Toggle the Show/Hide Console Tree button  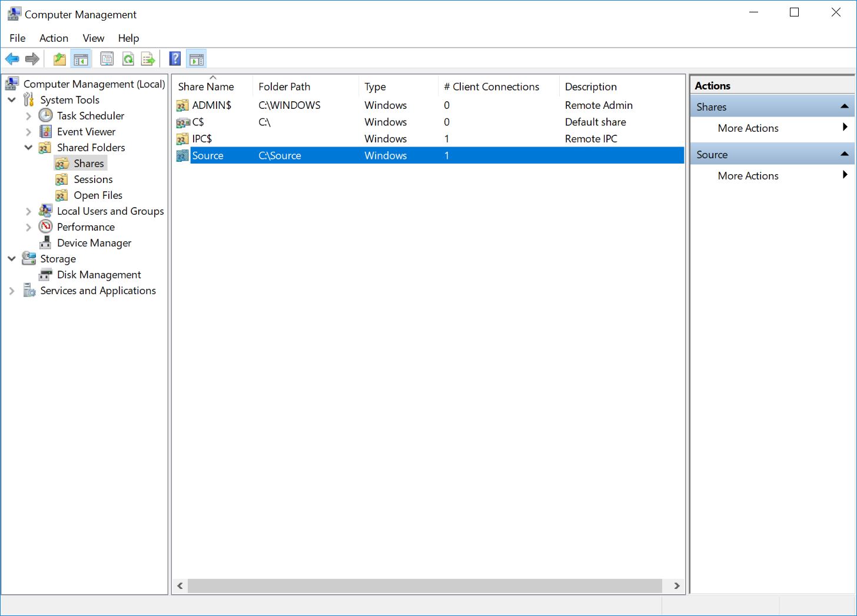(81, 59)
